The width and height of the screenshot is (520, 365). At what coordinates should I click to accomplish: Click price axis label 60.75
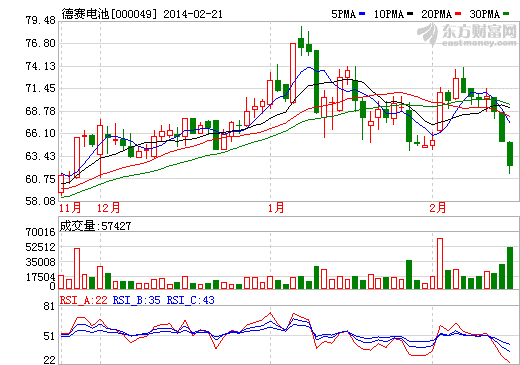tap(40, 179)
